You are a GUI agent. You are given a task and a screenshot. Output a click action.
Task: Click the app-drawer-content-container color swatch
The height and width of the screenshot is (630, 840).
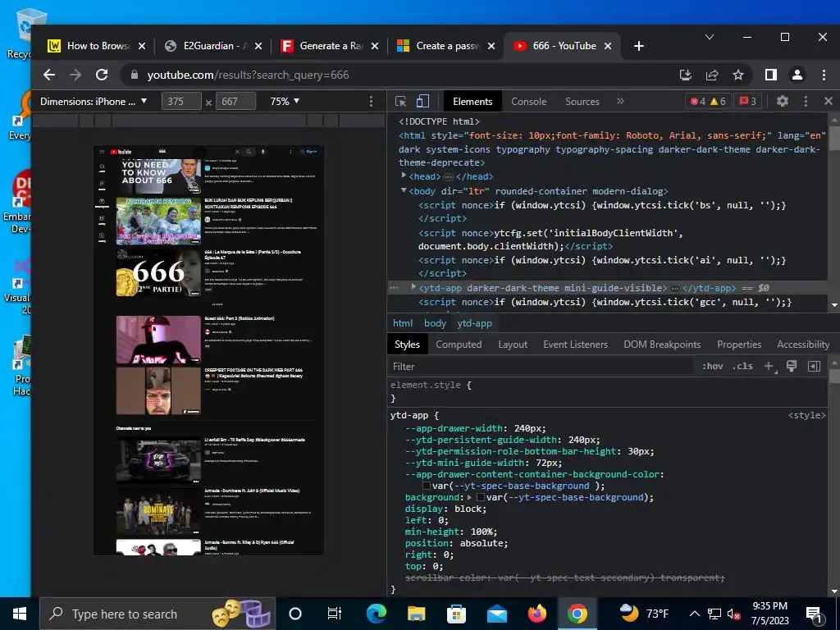click(x=427, y=486)
